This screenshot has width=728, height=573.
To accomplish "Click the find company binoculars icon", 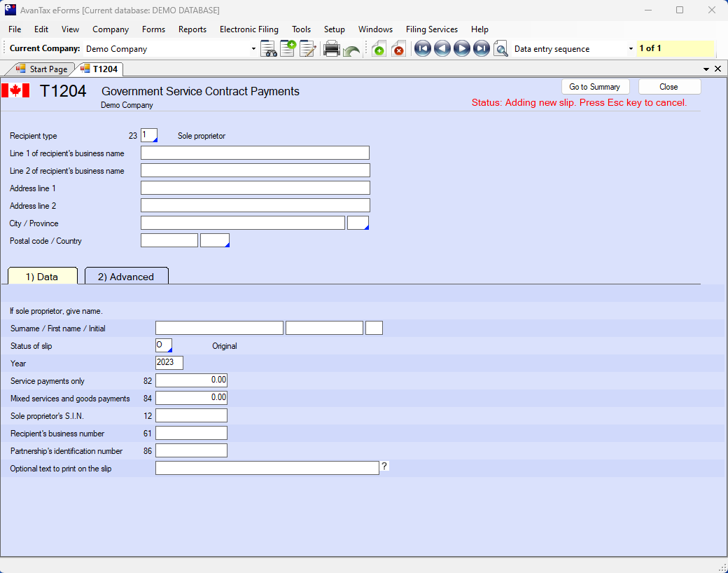I will click(269, 49).
